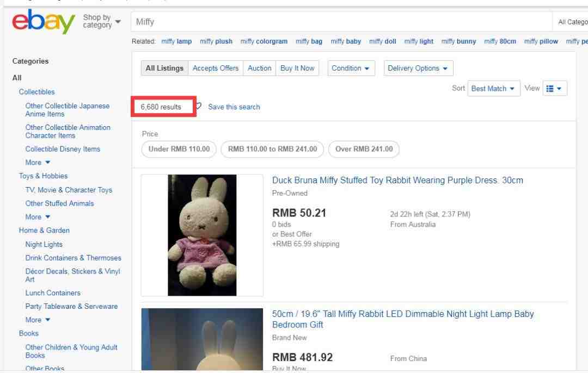Click related search miffy bag
This screenshot has width=588, height=373.
[309, 41]
